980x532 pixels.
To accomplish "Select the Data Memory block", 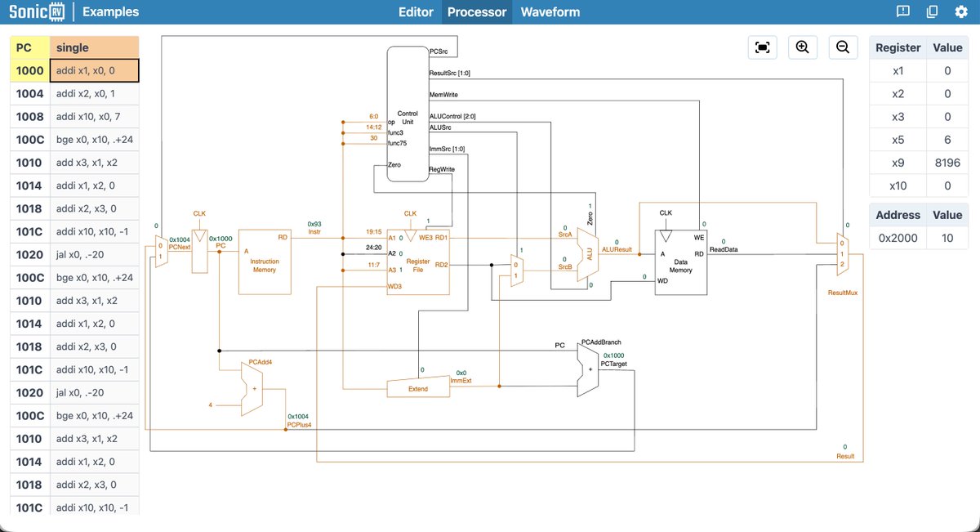I will [681, 262].
